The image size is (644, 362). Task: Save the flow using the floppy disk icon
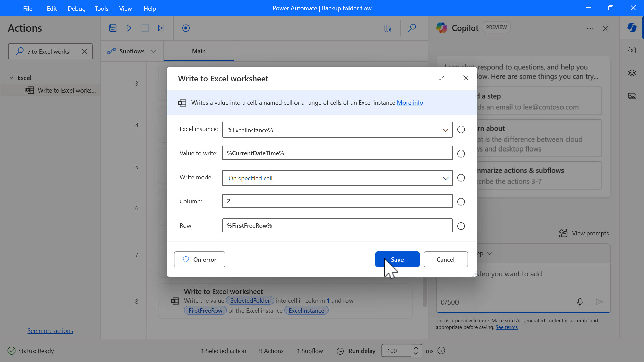tap(113, 28)
